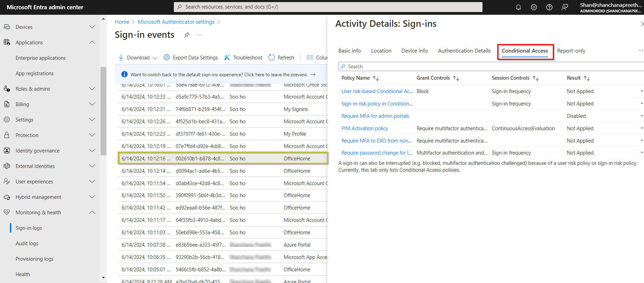Image resolution: width=644 pixels, height=283 pixels.
Task: Expand the Identity governance chevron
Action: pos(92,150)
